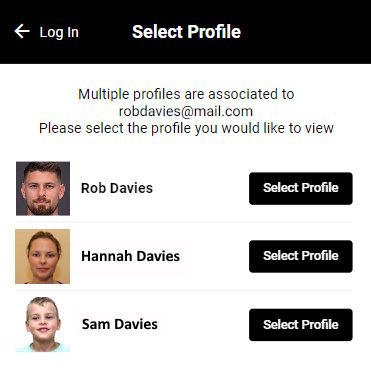Click empty black header area right of title
Viewport: 371px width, 389px height.
(305, 32)
